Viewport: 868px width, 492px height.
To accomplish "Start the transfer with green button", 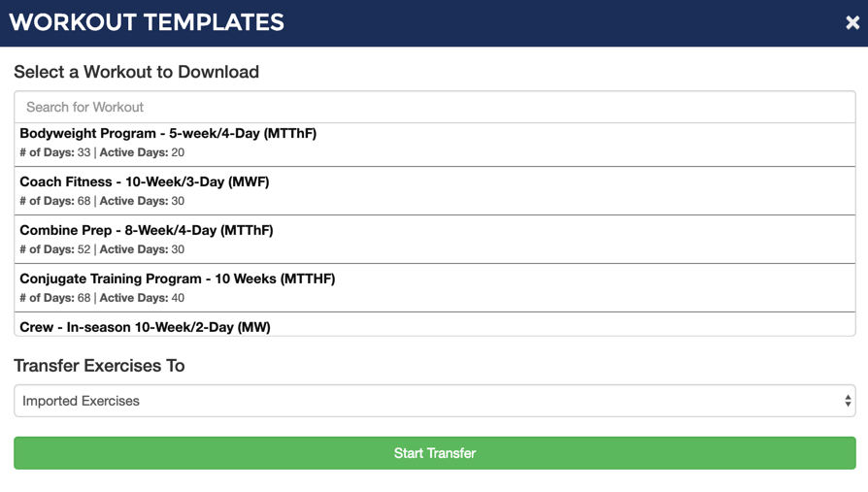I will tap(435, 453).
